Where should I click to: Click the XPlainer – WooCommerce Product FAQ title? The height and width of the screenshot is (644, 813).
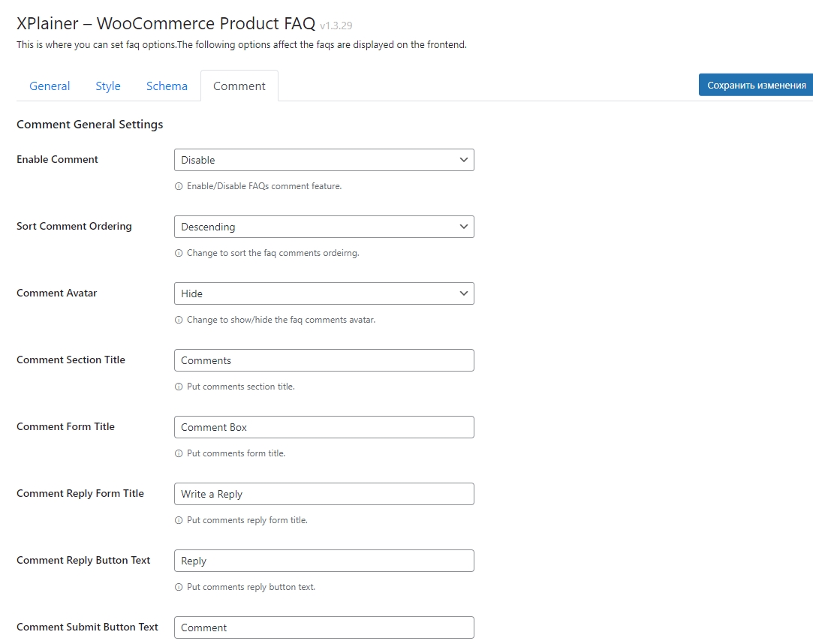point(166,24)
